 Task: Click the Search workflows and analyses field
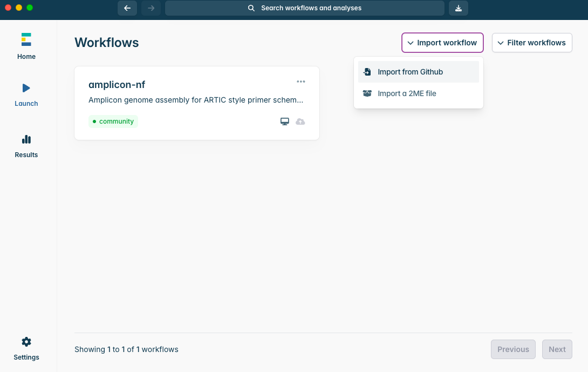tap(305, 8)
